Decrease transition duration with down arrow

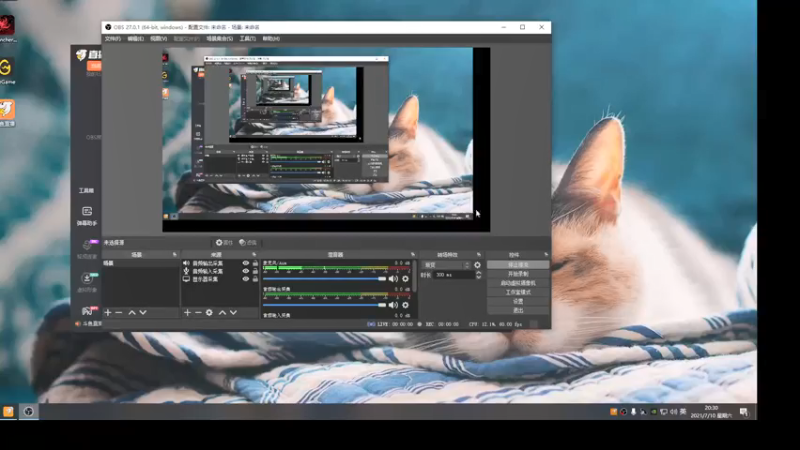coord(479,277)
